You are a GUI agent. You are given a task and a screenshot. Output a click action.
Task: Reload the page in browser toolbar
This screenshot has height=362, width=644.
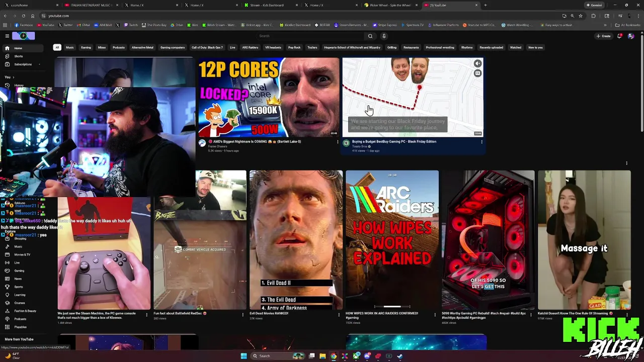click(23, 16)
